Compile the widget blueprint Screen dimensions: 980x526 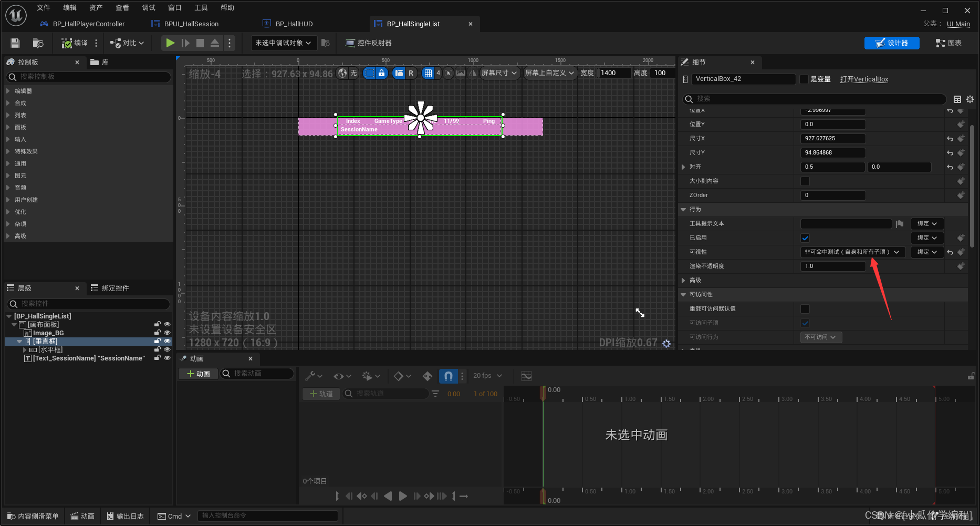coord(75,43)
